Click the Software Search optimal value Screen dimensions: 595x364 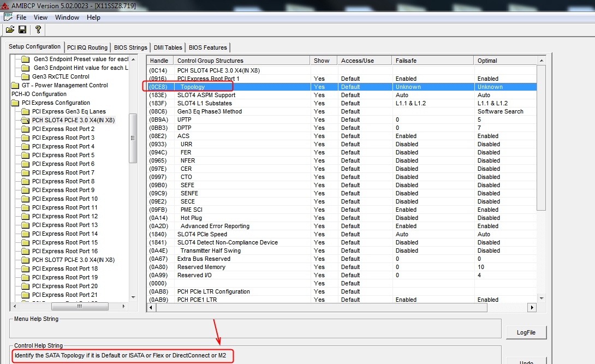500,111
